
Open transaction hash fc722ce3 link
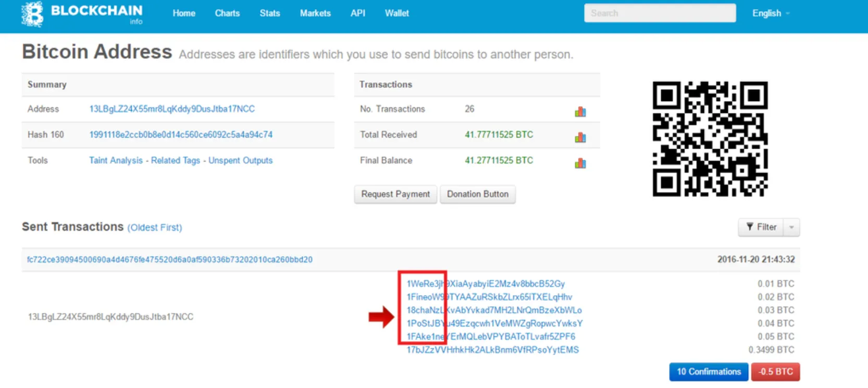170,260
